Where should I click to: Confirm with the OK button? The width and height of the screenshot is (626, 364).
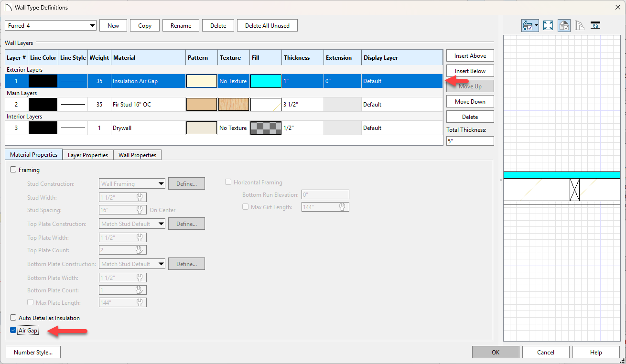click(496, 352)
